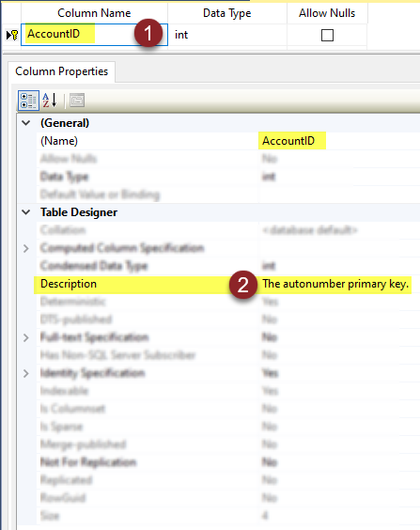The width and height of the screenshot is (420, 530).
Task: Expand Identity Specification row
Action: coord(26,373)
